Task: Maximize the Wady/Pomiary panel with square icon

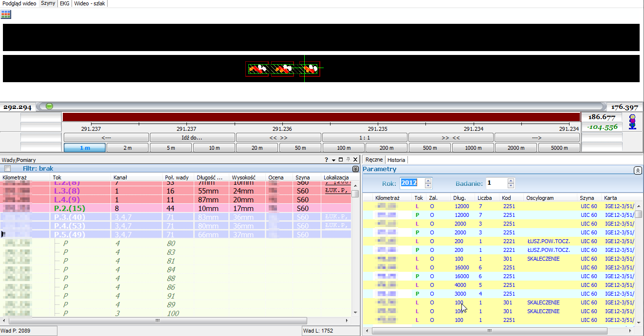Action: (x=341, y=159)
